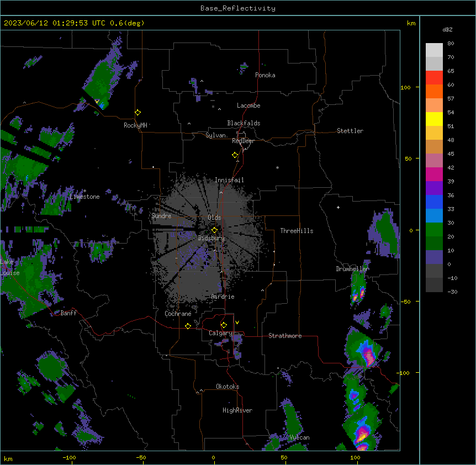476x465 pixels.
Task: Select the 33 dBZ light blue swatch
Action: click(434, 215)
